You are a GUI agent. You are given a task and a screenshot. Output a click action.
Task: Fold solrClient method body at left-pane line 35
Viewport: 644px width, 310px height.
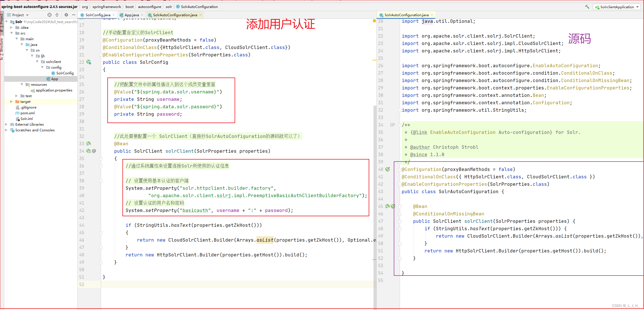click(x=101, y=158)
